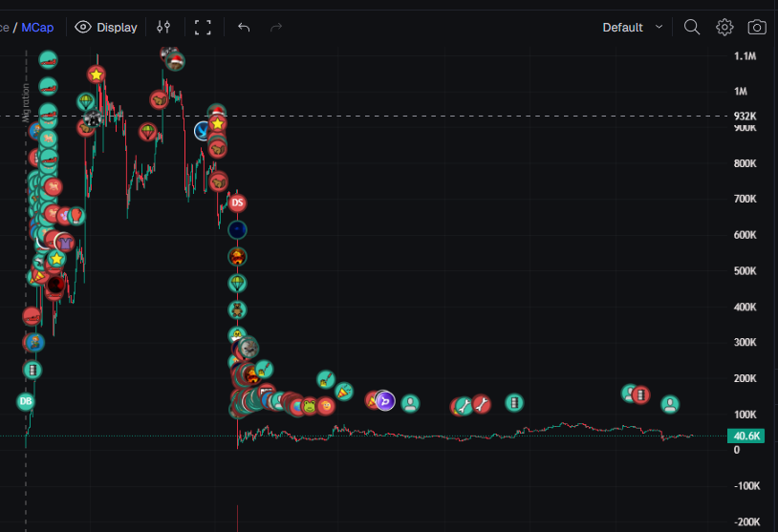
Task: Undo the last chart action
Action: pyautogui.click(x=243, y=28)
